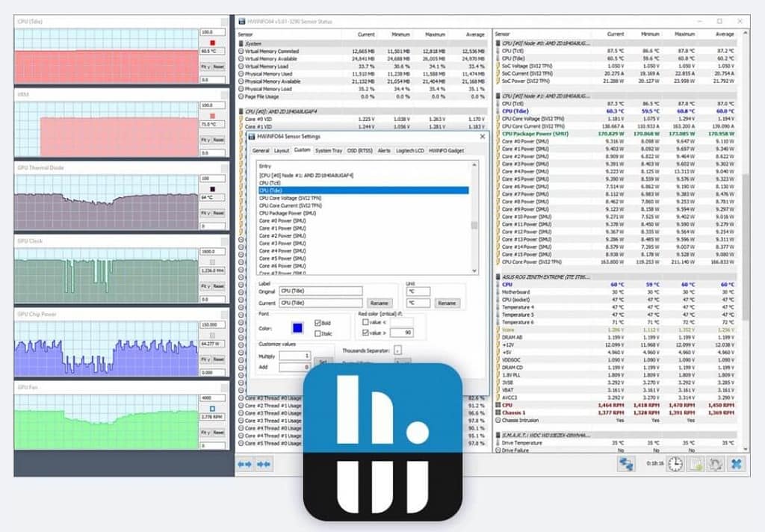Click Rename button next to Current label field

(x=380, y=303)
